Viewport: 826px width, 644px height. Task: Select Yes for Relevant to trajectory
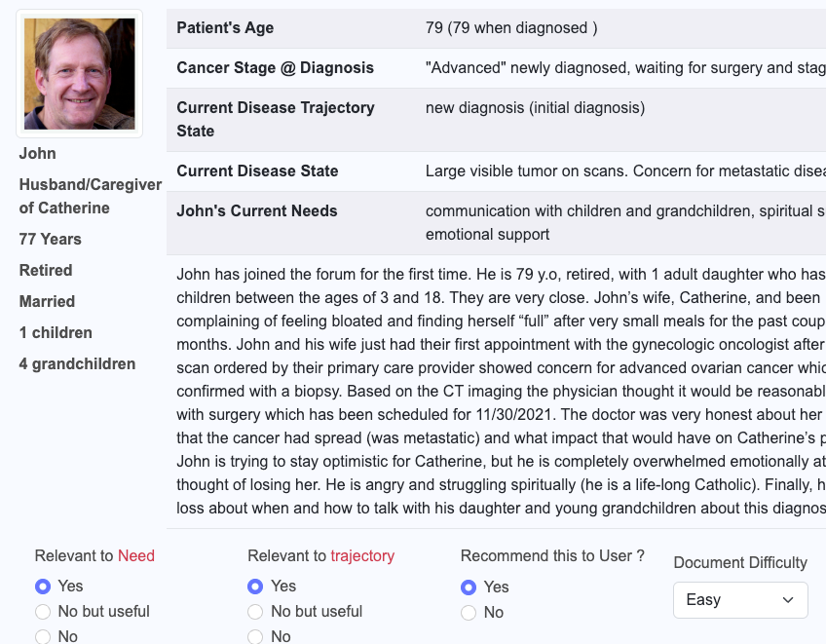255,586
